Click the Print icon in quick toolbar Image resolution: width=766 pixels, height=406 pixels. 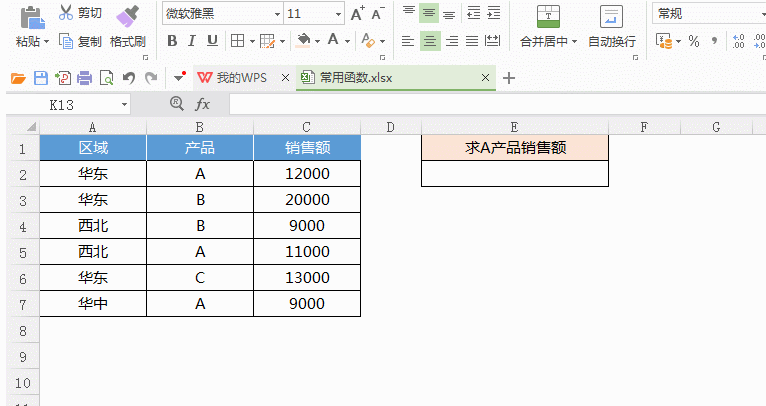click(84, 78)
